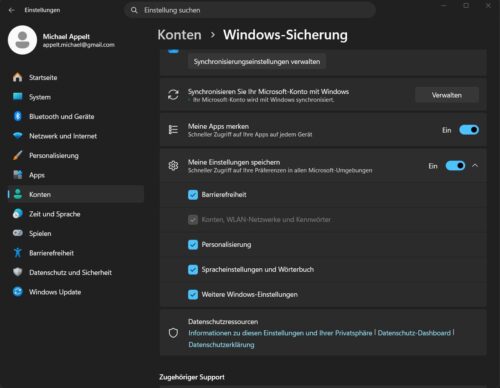Image resolution: width=500 pixels, height=388 pixels.
Task: Open the Datenschutz-Dashboard link
Action: (414, 333)
